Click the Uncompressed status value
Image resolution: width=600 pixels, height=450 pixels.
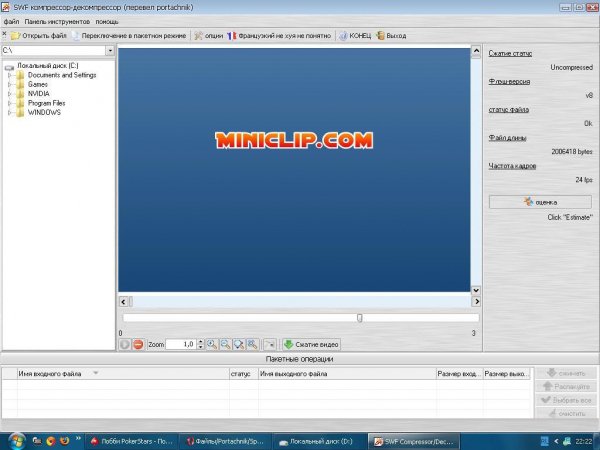[x=571, y=67]
